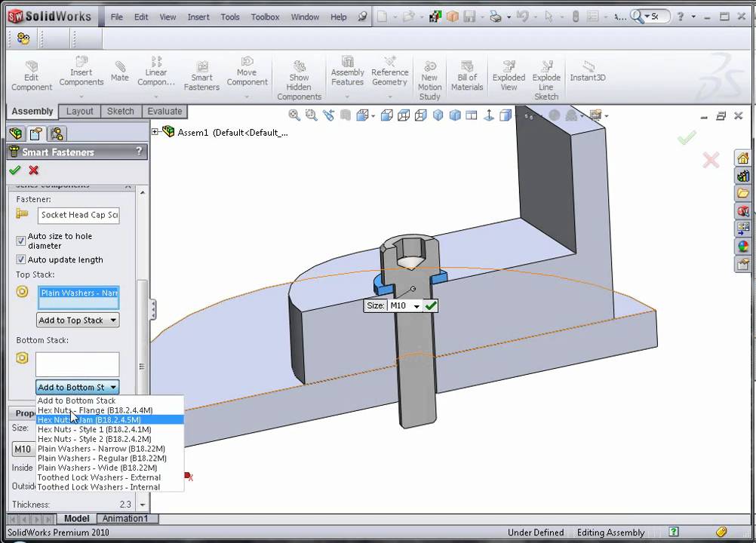Screen dimensions: 756x543
Task: Click the Print toolbar icon
Action: [495, 17]
